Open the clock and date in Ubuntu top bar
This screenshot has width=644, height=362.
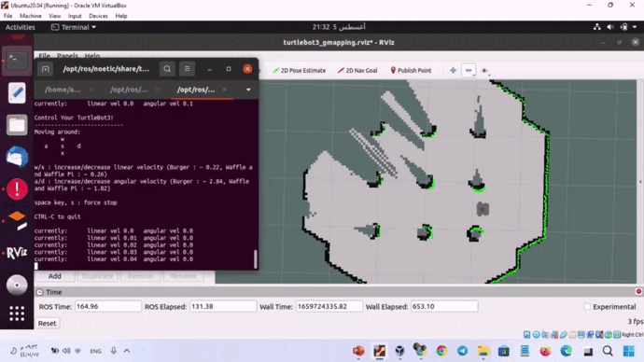339,27
